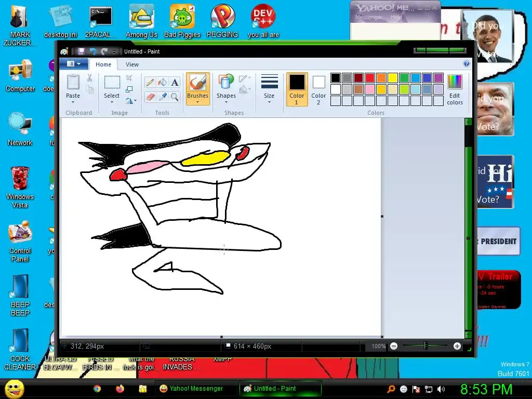The width and height of the screenshot is (532, 399).
Task: Click the Yahoo! Messenger window title bar
Action: pos(395,7)
